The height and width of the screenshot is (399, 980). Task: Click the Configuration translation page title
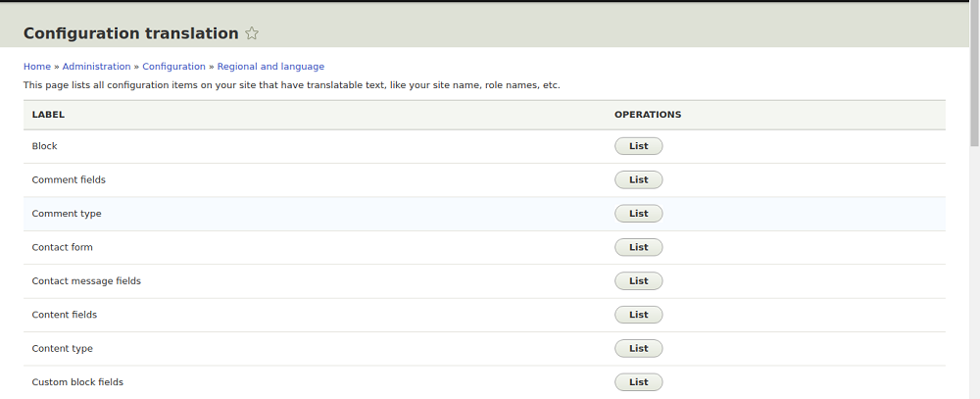[x=130, y=33]
